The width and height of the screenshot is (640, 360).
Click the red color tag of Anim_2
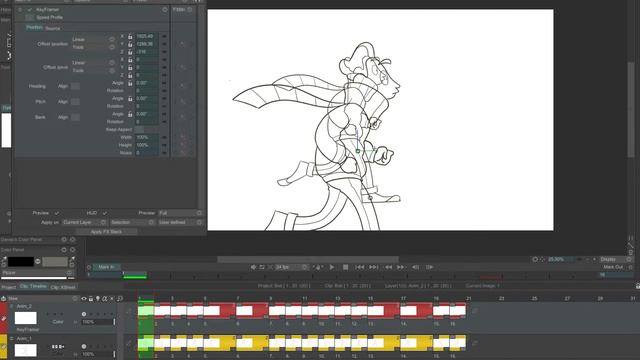coord(3,318)
